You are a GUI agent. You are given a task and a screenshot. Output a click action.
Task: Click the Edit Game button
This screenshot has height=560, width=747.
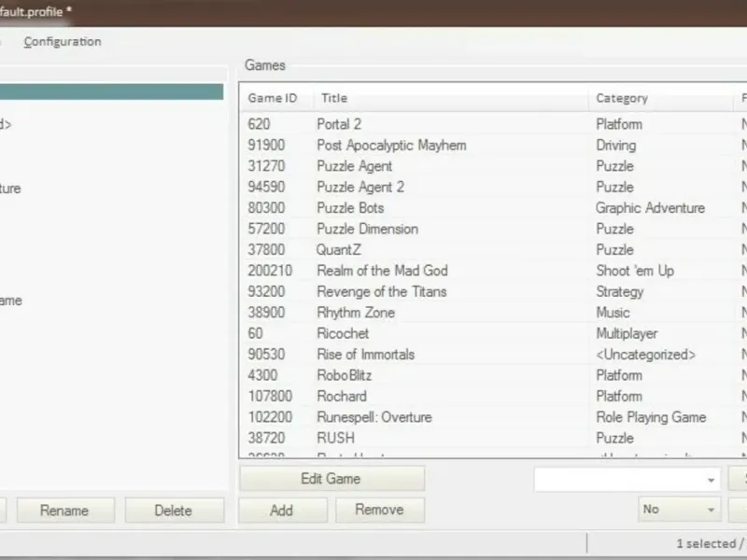[331, 479]
